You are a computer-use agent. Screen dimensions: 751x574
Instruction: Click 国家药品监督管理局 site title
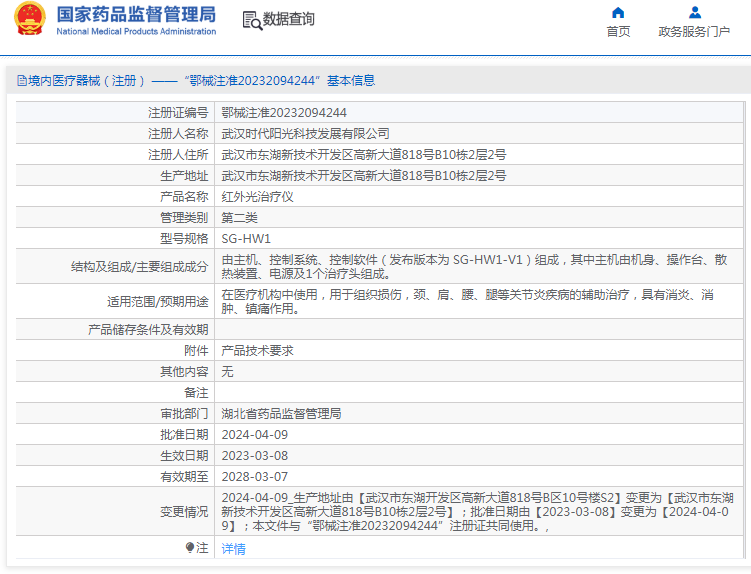coord(137,14)
